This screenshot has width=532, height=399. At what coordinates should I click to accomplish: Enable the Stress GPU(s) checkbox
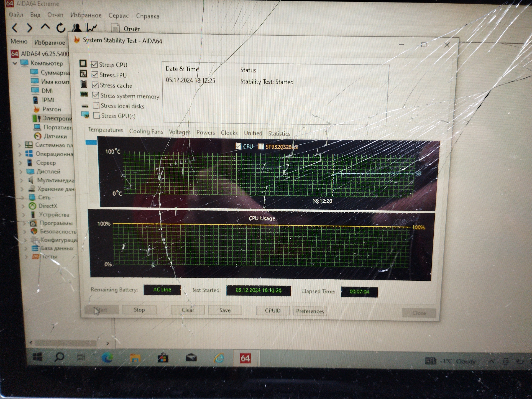point(96,115)
